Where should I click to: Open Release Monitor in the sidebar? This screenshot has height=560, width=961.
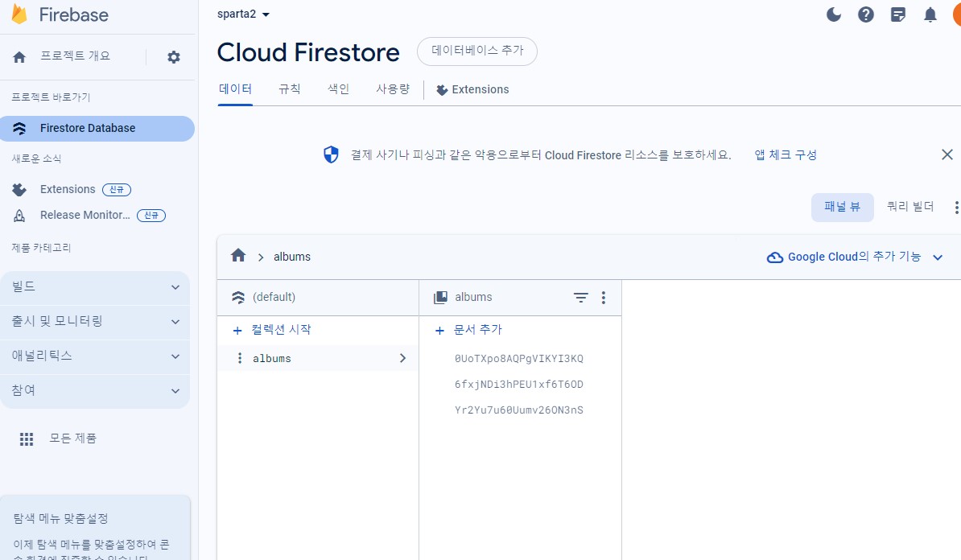click(85, 215)
